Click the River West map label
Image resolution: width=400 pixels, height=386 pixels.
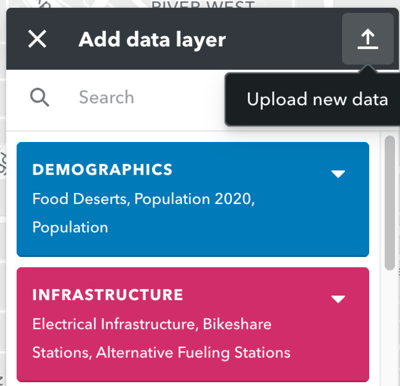coord(203,4)
